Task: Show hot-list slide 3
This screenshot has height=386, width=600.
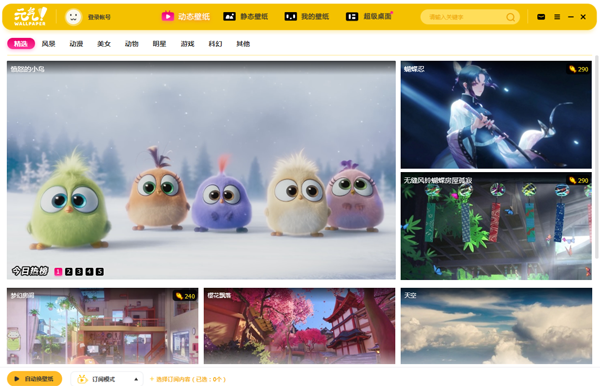Action: [x=79, y=272]
